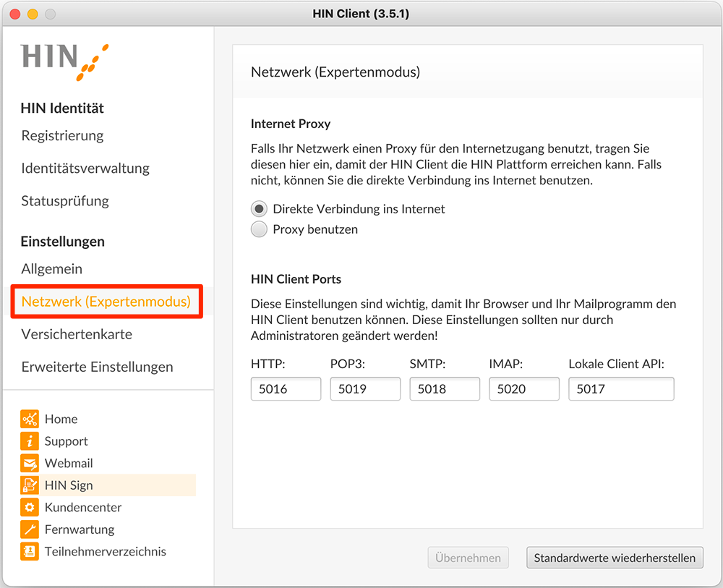Open the Support link
The image size is (723, 588).
click(x=66, y=441)
